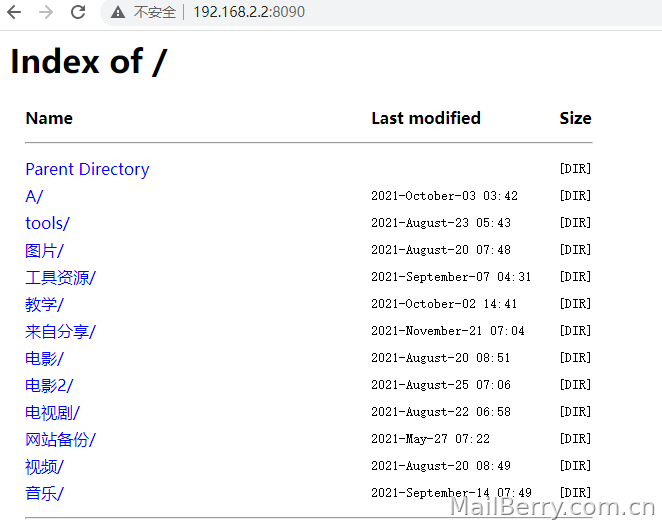Reload the page with the refresh icon
This screenshot has height=524, width=662.
(78, 12)
